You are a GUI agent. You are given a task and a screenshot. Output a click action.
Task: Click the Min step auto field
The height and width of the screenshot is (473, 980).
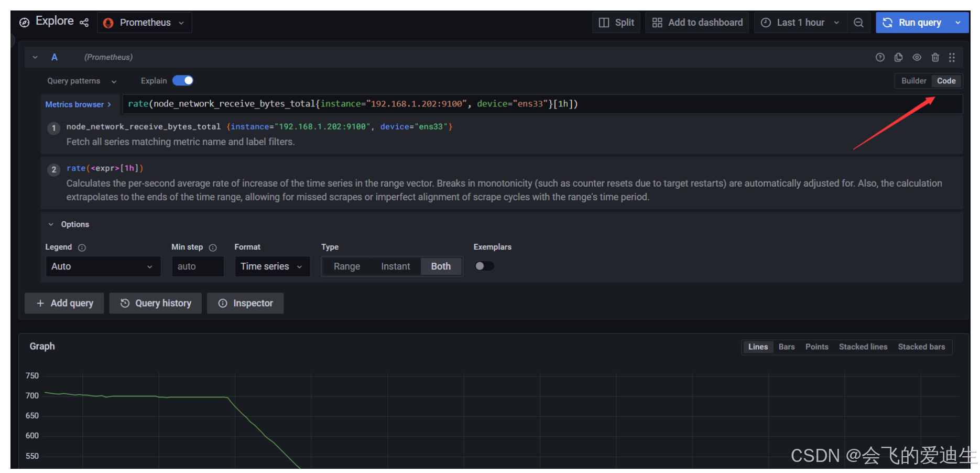pyautogui.click(x=198, y=266)
